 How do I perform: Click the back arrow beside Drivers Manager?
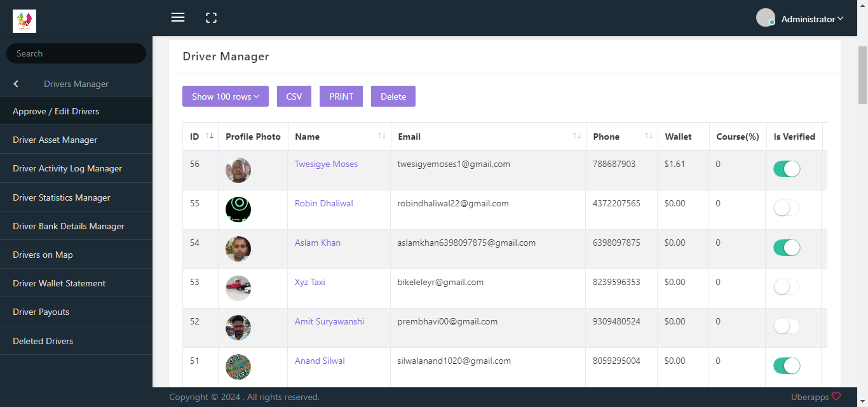coord(16,84)
